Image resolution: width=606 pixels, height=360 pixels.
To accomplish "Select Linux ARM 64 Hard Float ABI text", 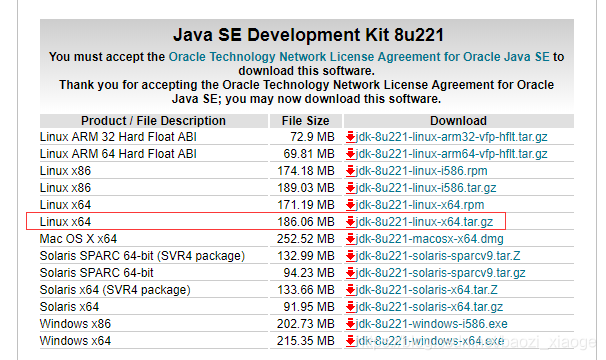I will (118, 154).
